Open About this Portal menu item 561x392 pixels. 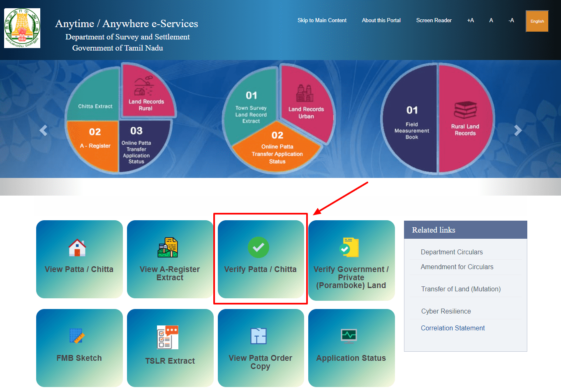click(381, 20)
